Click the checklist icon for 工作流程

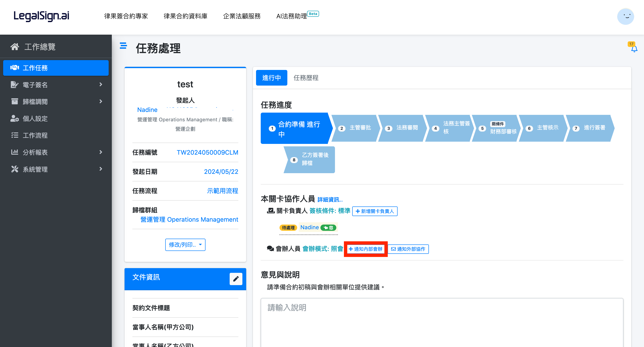[15, 135]
